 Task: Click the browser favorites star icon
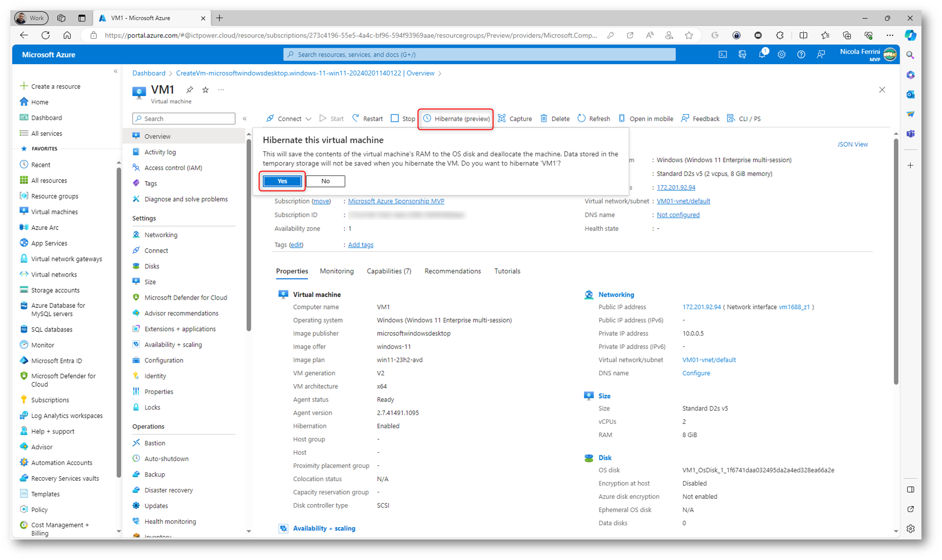click(x=689, y=35)
